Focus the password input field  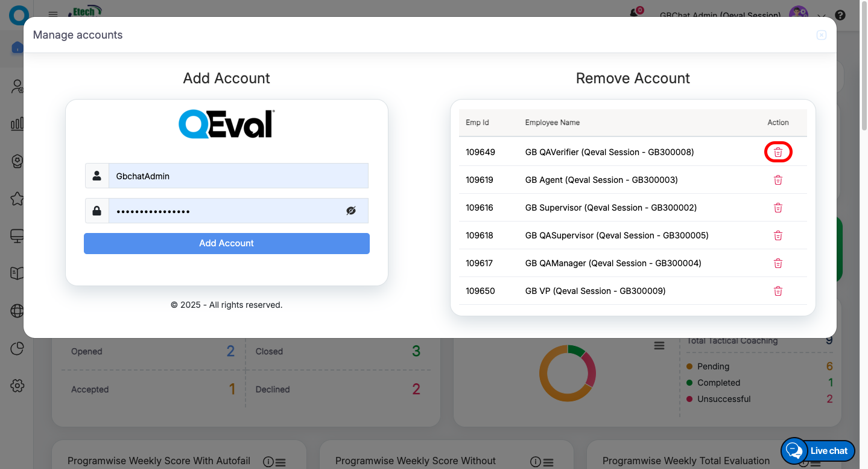226,211
